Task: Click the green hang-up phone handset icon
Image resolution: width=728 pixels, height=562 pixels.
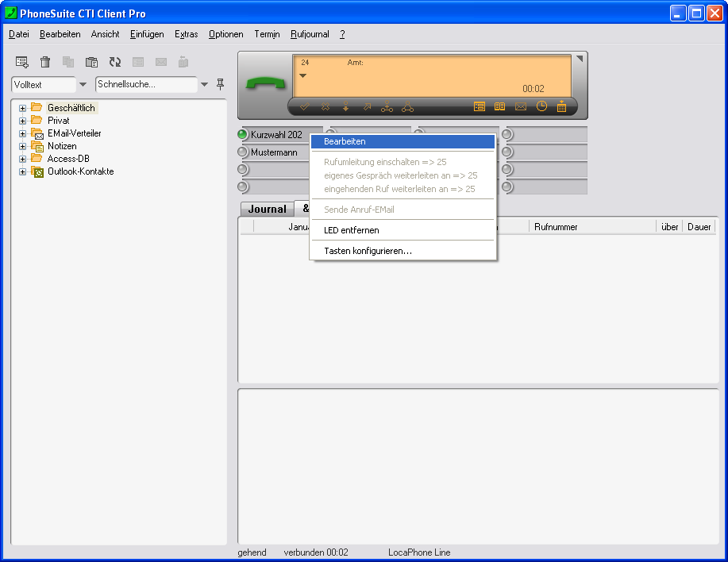Action: pos(264,85)
